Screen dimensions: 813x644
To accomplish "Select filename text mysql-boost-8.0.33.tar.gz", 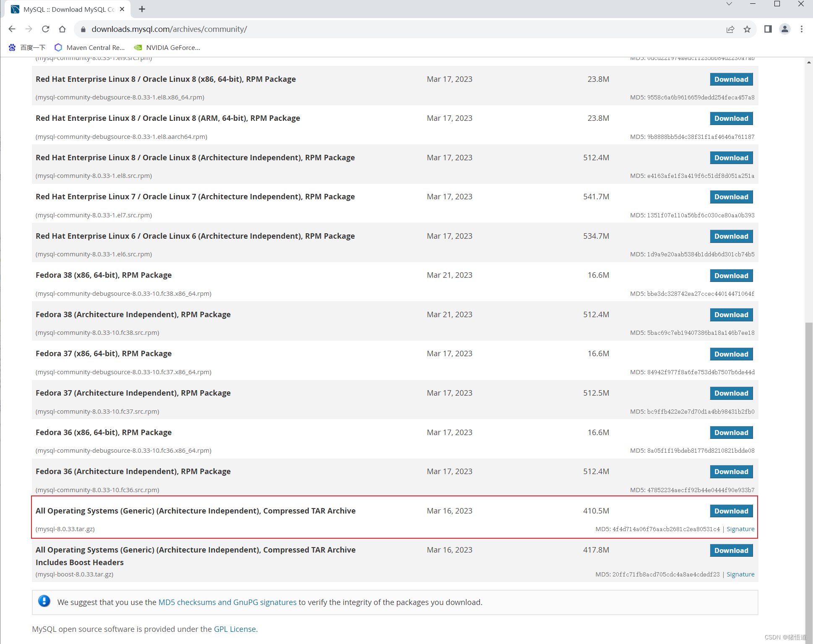I will pyautogui.click(x=74, y=574).
